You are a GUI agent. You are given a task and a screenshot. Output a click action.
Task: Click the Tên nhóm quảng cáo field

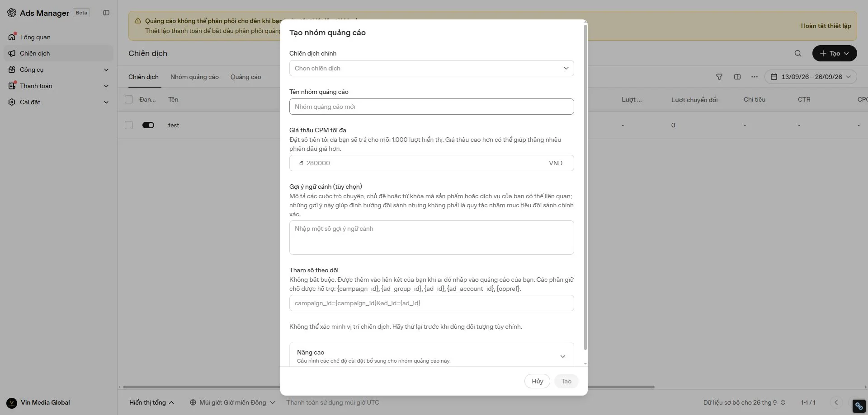click(432, 107)
